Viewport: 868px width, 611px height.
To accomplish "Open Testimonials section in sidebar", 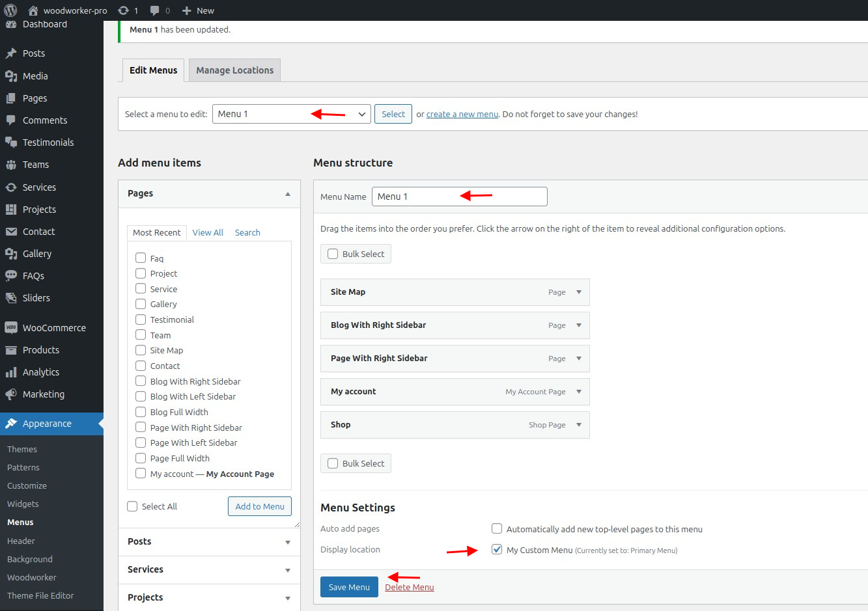I will [x=48, y=143].
